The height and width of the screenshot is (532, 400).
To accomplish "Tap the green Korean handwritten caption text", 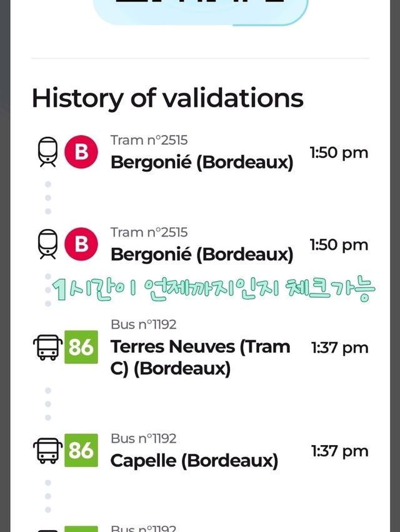I will coord(212,289).
